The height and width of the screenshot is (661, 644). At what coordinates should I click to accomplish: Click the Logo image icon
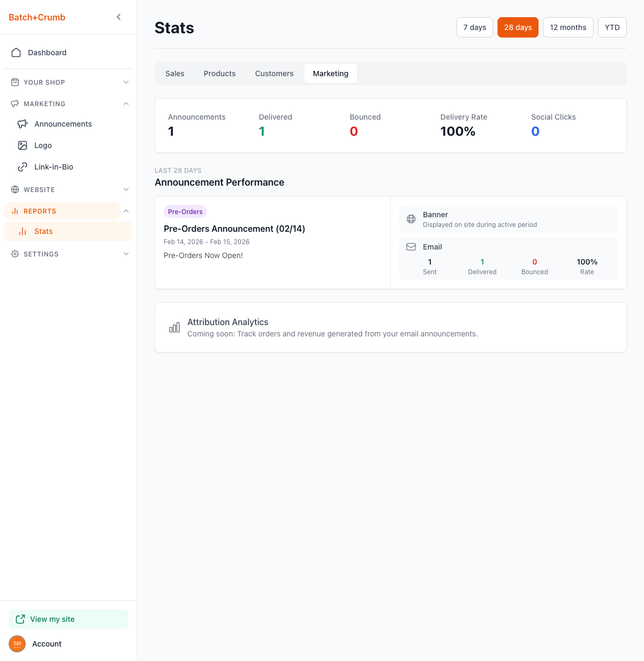23,145
